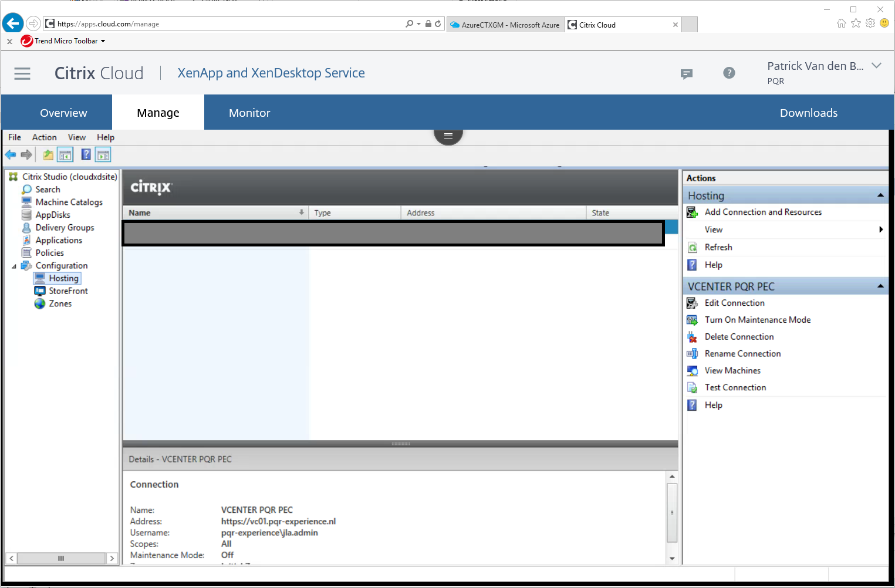Click the browser back arrow button
895x588 pixels.
[x=13, y=23]
